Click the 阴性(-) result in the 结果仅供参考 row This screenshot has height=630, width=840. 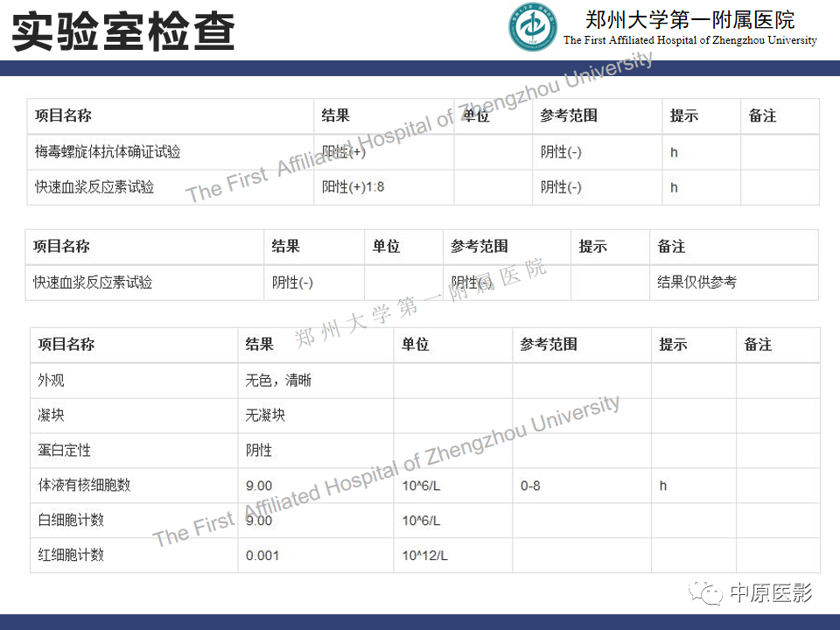pyautogui.click(x=292, y=282)
